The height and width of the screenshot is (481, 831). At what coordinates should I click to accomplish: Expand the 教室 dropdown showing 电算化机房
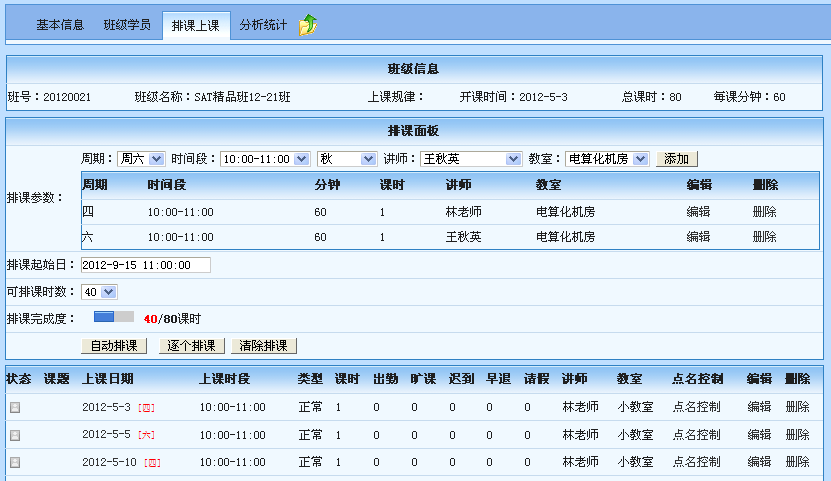point(607,159)
